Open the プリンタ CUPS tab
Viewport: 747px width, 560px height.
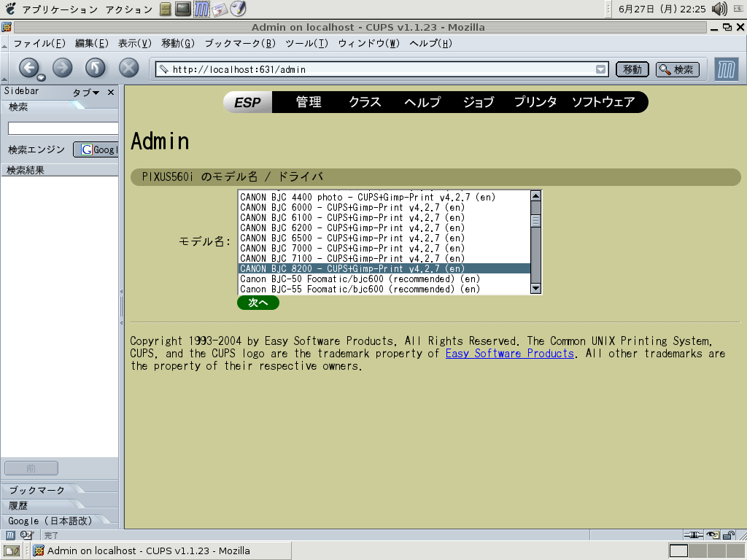point(535,102)
